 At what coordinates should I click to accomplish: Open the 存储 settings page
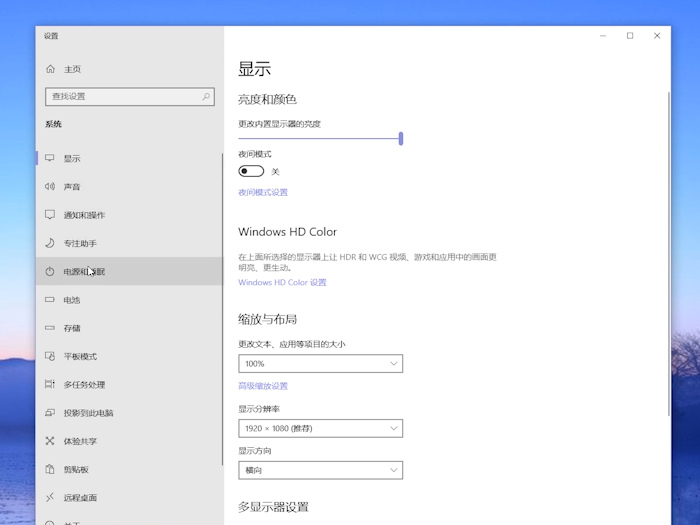click(x=129, y=328)
